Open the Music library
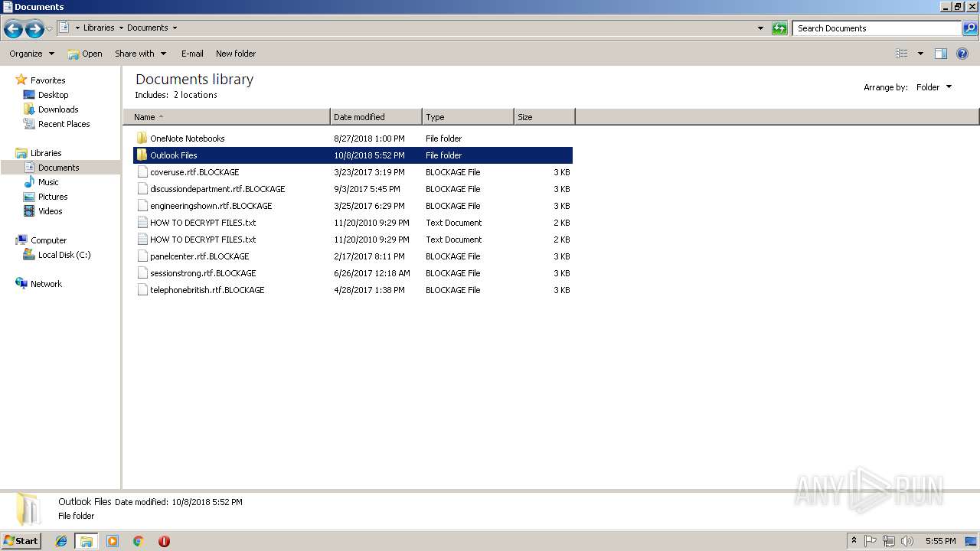Viewport: 980px width, 551px height. 48,182
